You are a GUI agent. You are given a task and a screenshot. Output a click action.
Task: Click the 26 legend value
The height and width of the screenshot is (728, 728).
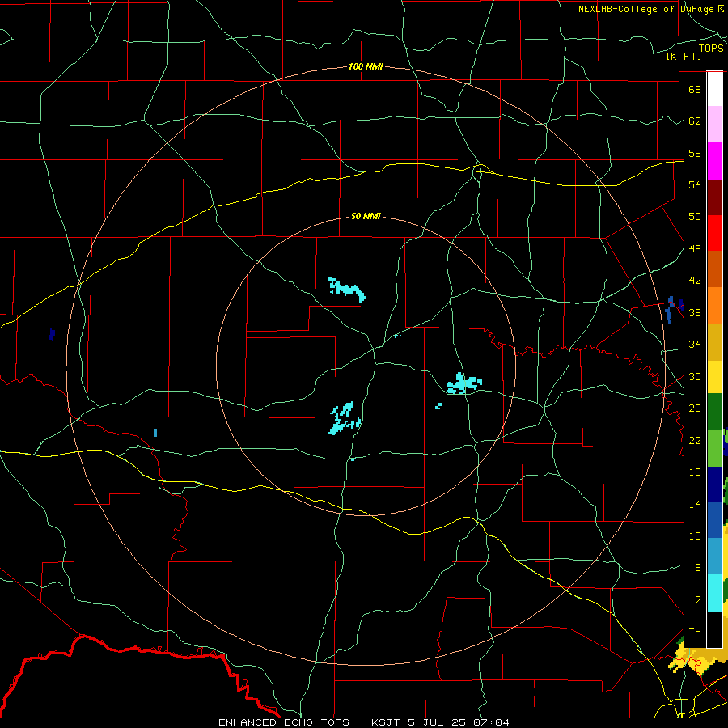pos(695,408)
